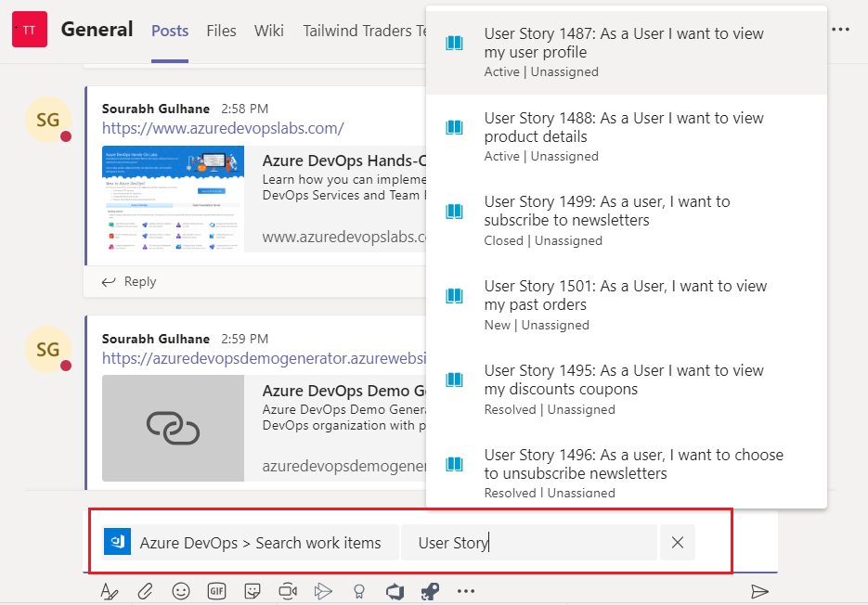Open the sticker picker

coord(253,592)
